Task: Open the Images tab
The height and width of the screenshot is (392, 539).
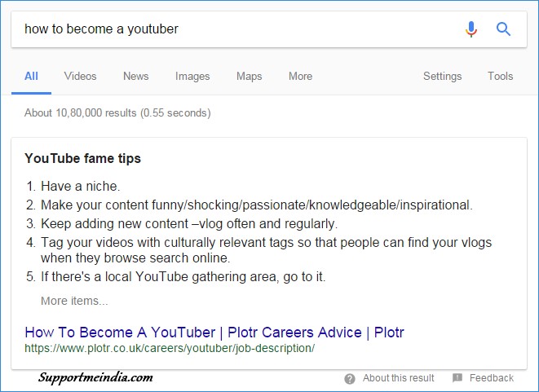Action: pos(192,77)
